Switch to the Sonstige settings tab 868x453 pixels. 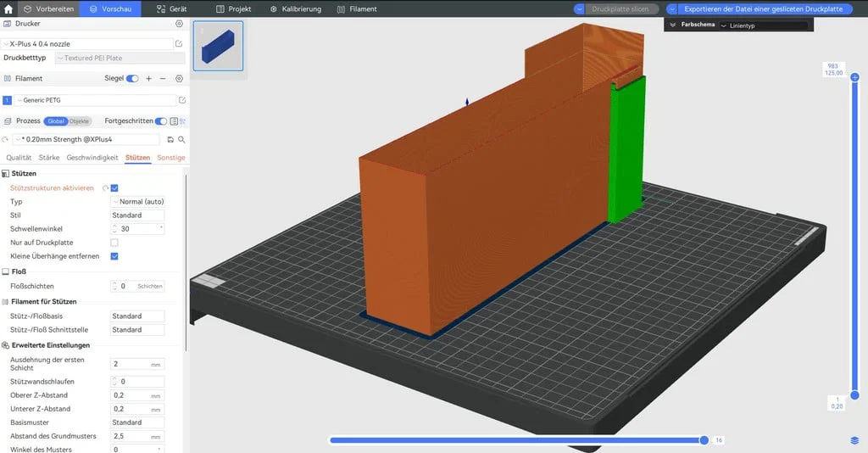pos(171,158)
